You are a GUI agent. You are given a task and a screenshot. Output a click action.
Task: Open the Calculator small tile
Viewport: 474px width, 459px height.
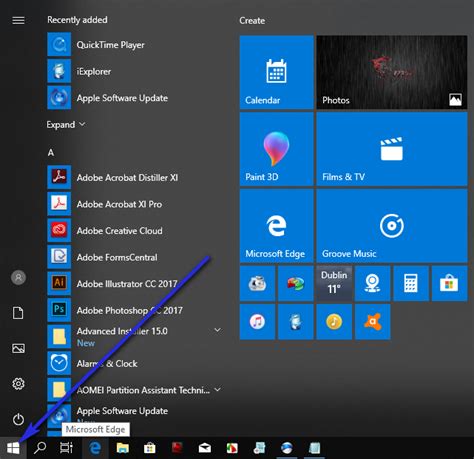411,283
